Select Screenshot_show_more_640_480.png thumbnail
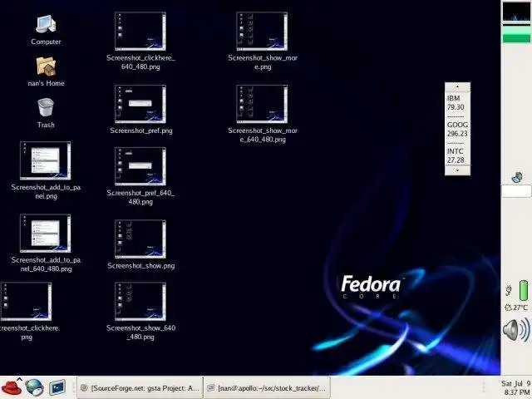 click(262, 104)
